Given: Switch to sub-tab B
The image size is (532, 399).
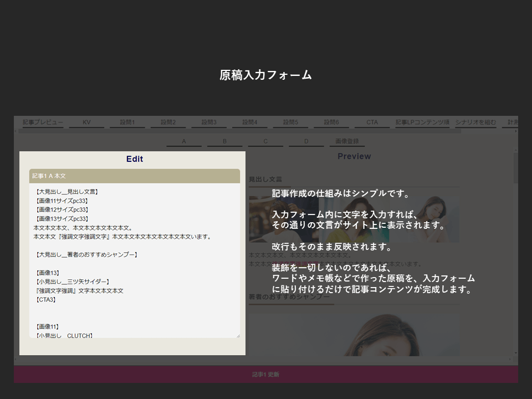Looking at the screenshot, I should click(x=224, y=142).
